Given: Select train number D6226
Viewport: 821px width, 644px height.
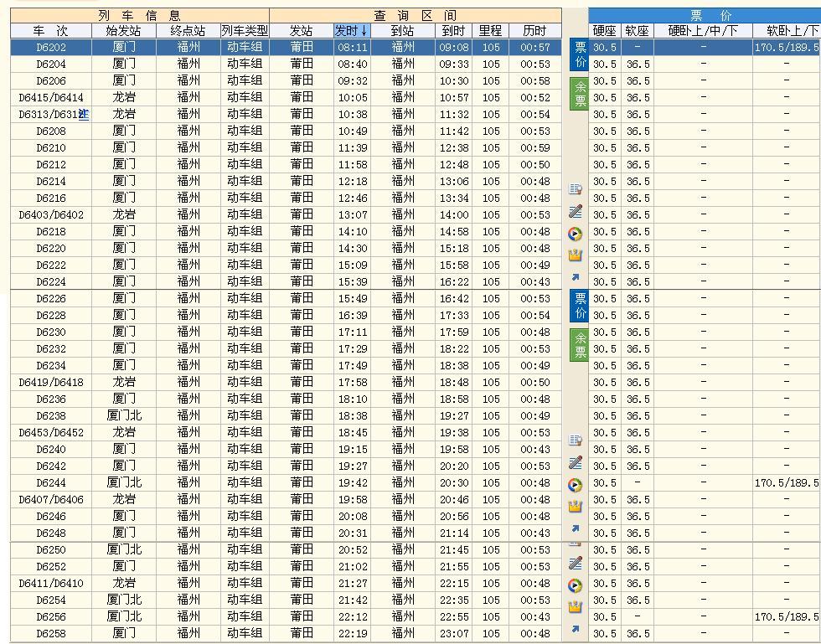Looking at the screenshot, I should pyautogui.click(x=51, y=299).
